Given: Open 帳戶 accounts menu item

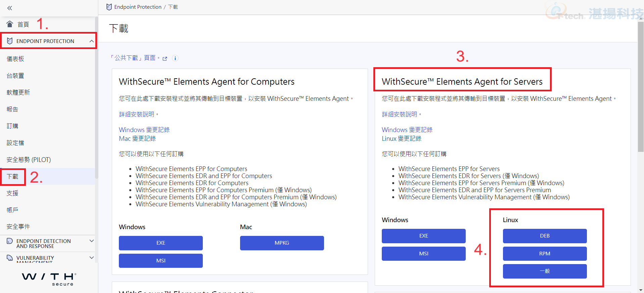Looking at the screenshot, I should point(12,210).
